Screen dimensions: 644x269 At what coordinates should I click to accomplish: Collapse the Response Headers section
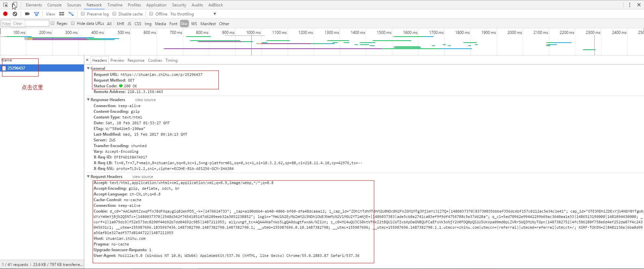coord(89,99)
